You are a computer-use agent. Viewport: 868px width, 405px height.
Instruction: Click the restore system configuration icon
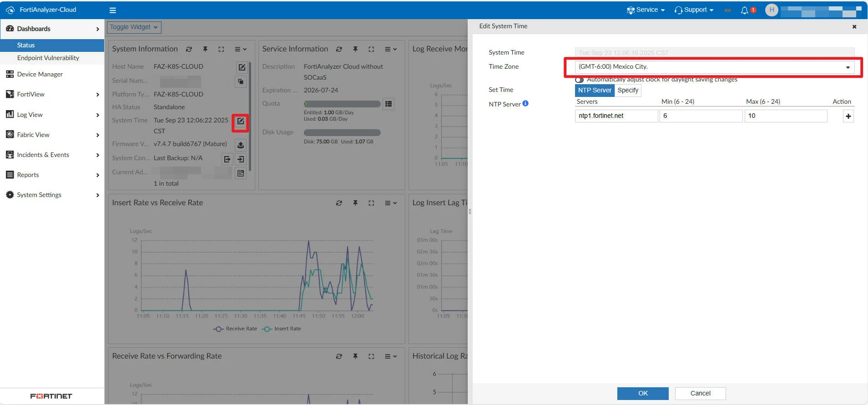coord(241,159)
